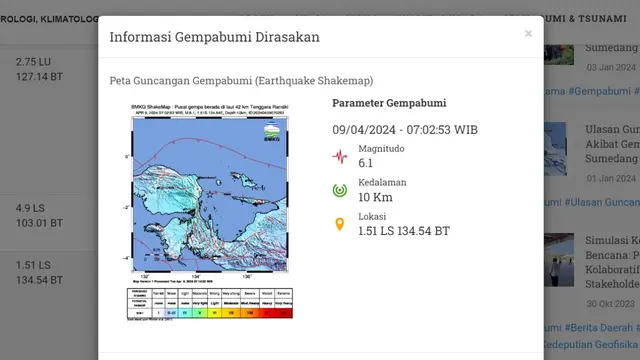Image resolution: width=640 pixels, height=360 pixels.
Task: Click the location value 1.51 LS 134.54 BT
Action: pyautogui.click(x=404, y=231)
